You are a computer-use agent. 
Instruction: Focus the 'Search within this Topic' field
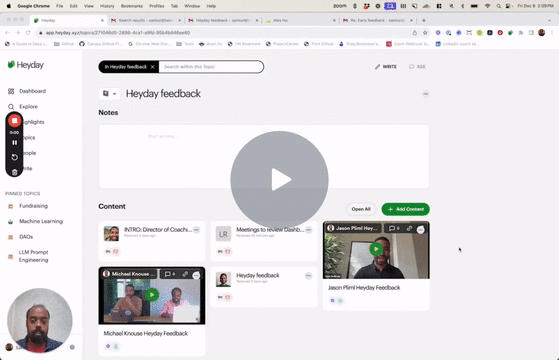pyautogui.click(x=211, y=67)
